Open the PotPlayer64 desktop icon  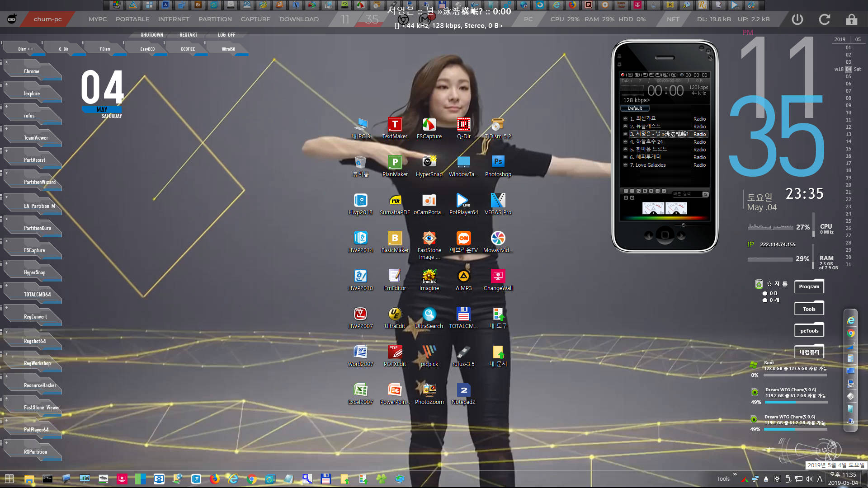click(463, 204)
